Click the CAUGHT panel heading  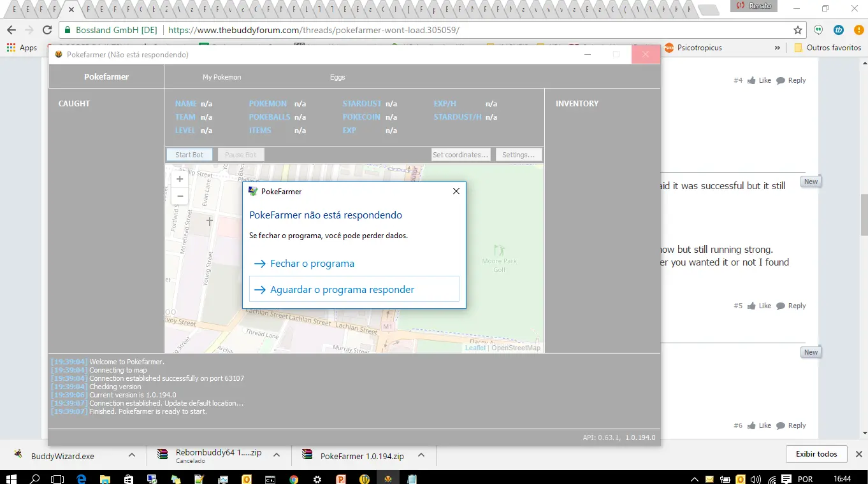[74, 103]
